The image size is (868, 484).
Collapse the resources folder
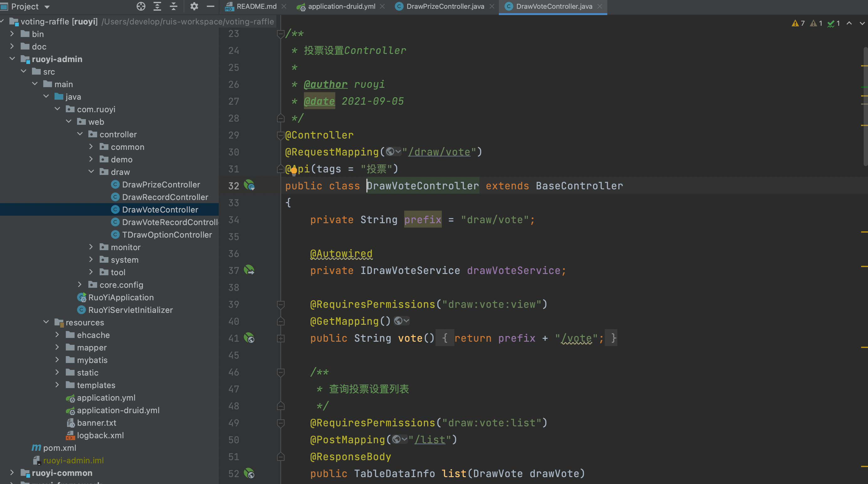[46, 322]
